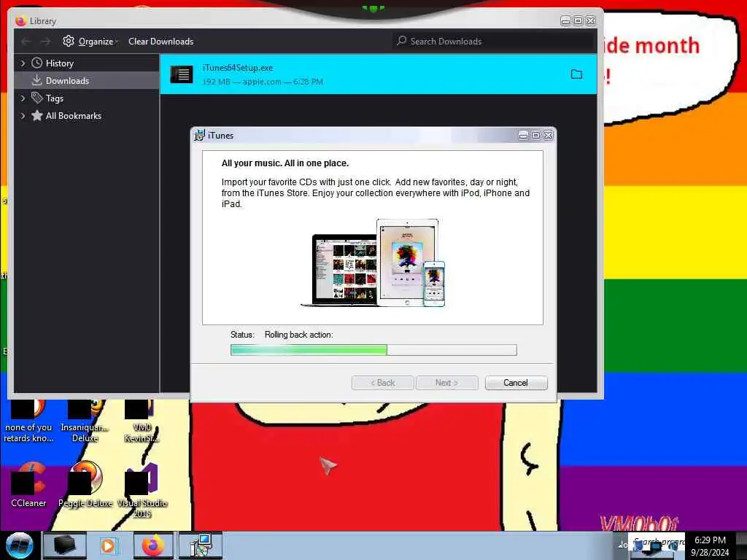Viewport: 747px width, 560px height.
Task: Focus the Search Downloads field
Action: [x=493, y=42]
